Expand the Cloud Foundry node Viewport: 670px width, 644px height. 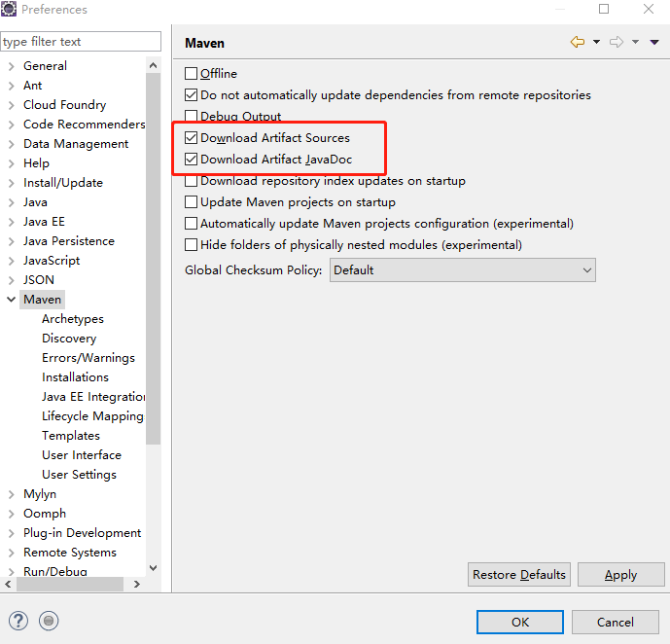click(x=12, y=105)
